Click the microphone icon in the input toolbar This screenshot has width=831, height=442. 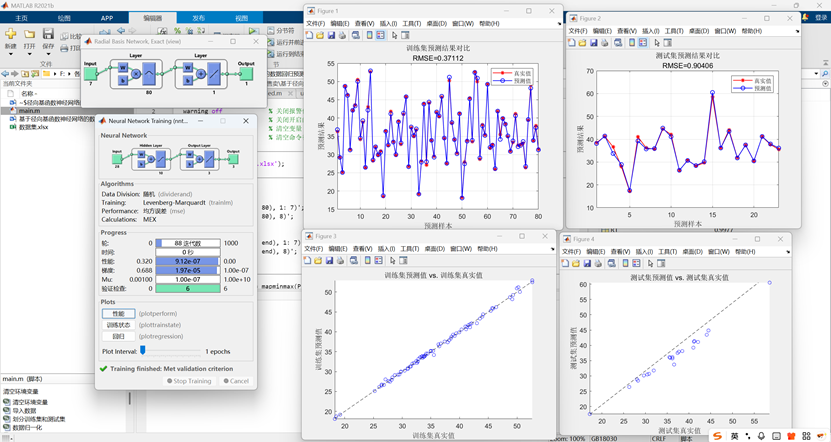[761, 436]
